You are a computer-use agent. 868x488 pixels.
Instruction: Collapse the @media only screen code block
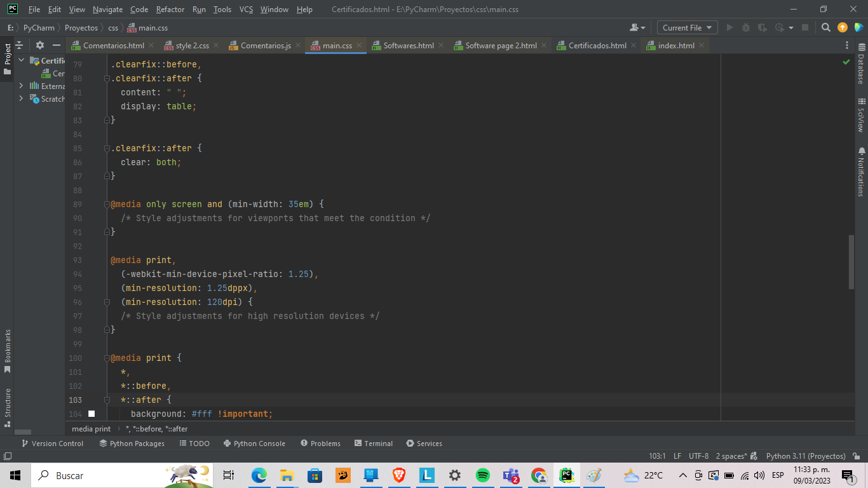point(107,205)
